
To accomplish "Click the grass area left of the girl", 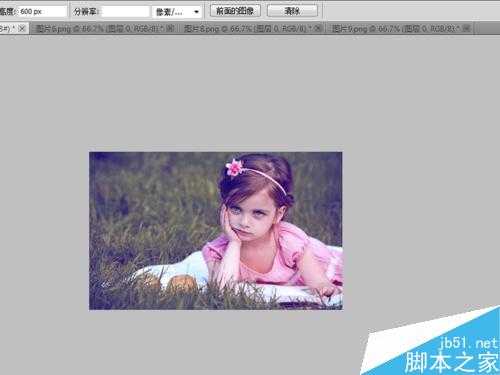I will click(x=150, y=207).
